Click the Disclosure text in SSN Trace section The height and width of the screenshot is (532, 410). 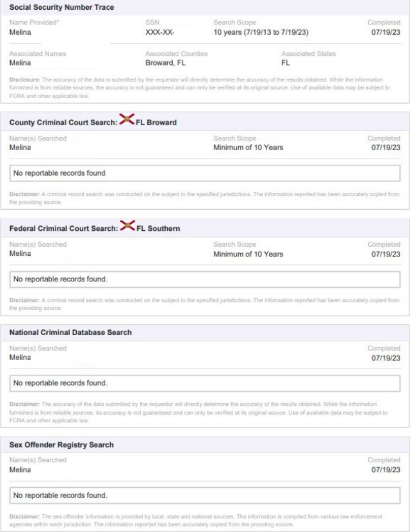pos(200,88)
